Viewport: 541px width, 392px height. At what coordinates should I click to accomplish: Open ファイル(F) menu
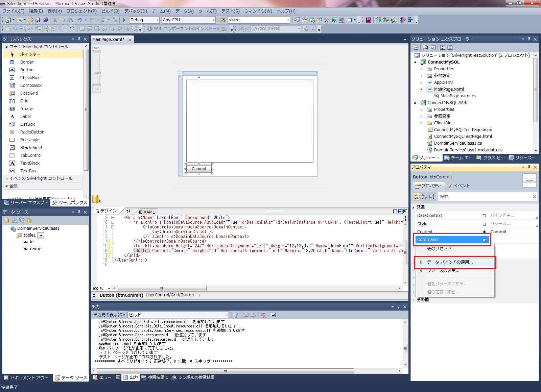click(13, 11)
